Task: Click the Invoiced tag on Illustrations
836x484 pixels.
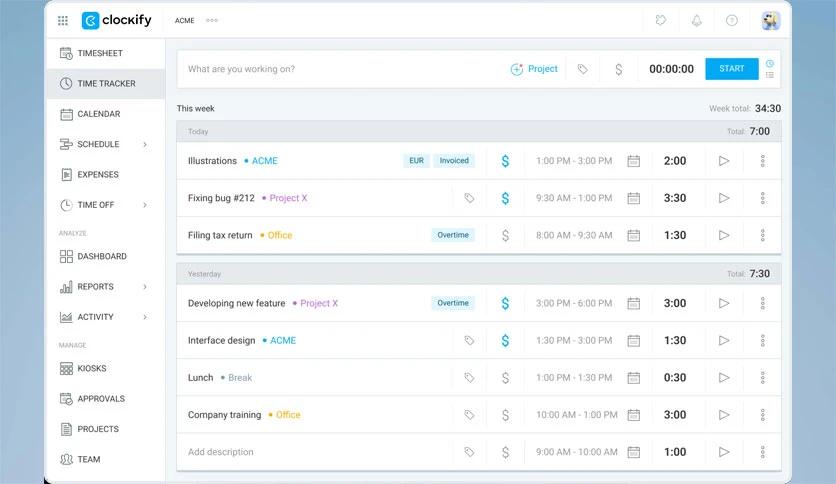Action: coord(454,160)
